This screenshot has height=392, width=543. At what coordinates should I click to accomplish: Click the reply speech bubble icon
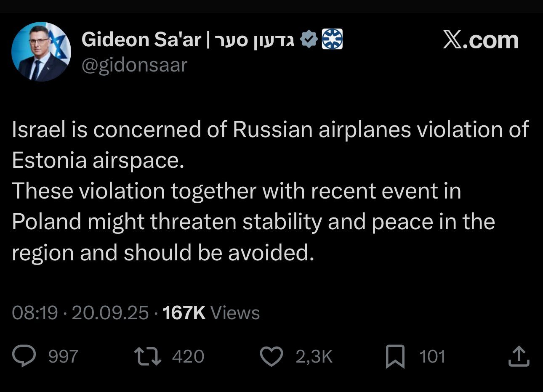[x=24, y=356]
